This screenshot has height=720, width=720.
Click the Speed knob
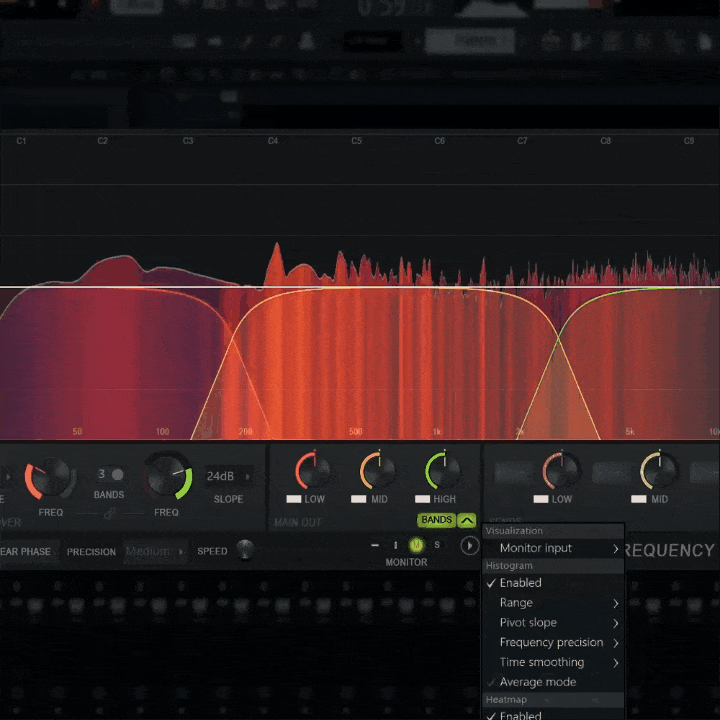[244, 550]
